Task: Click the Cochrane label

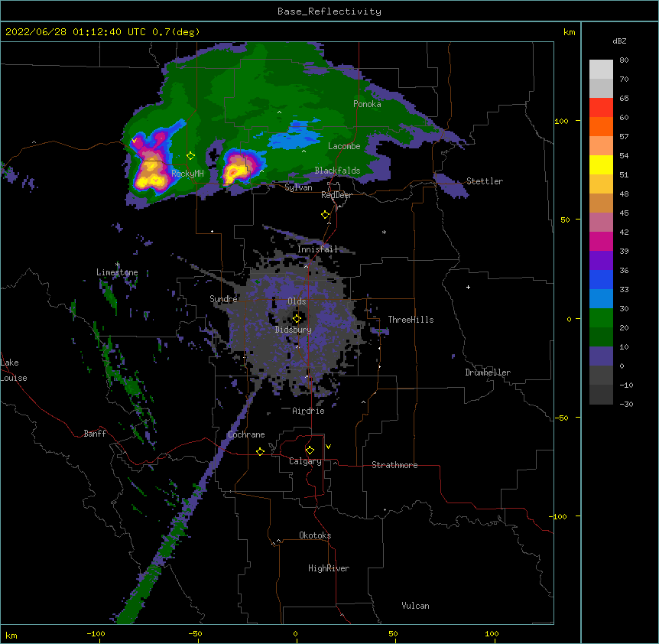Action: [246, 434]
